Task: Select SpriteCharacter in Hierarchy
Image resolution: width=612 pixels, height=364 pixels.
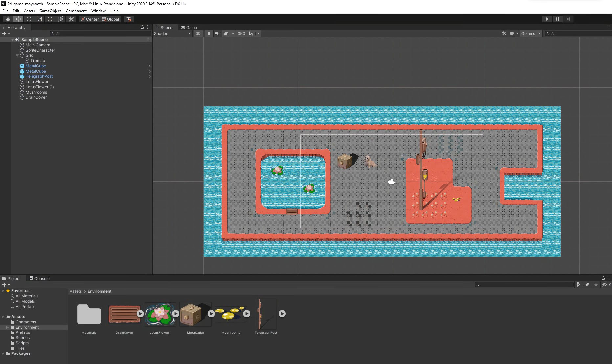Action: (x=40, y=50)
